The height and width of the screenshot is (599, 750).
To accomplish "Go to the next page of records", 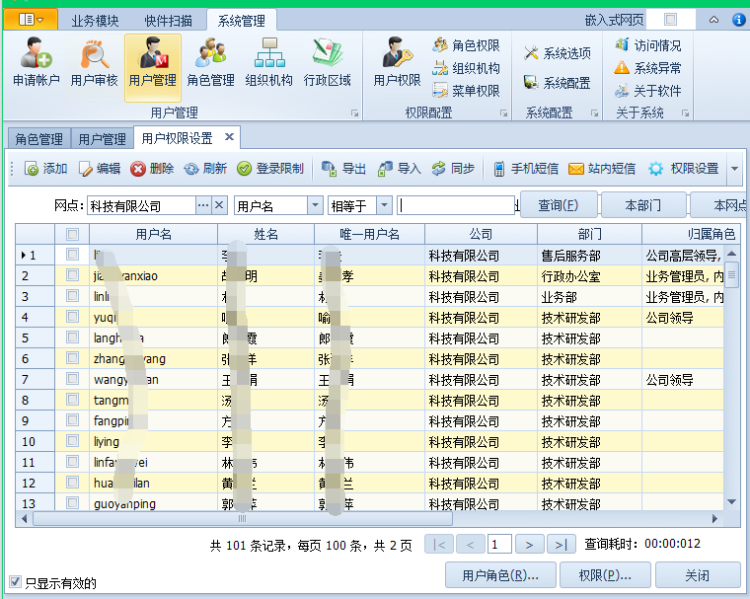I will pyautogui.click(x=529, y=544).
